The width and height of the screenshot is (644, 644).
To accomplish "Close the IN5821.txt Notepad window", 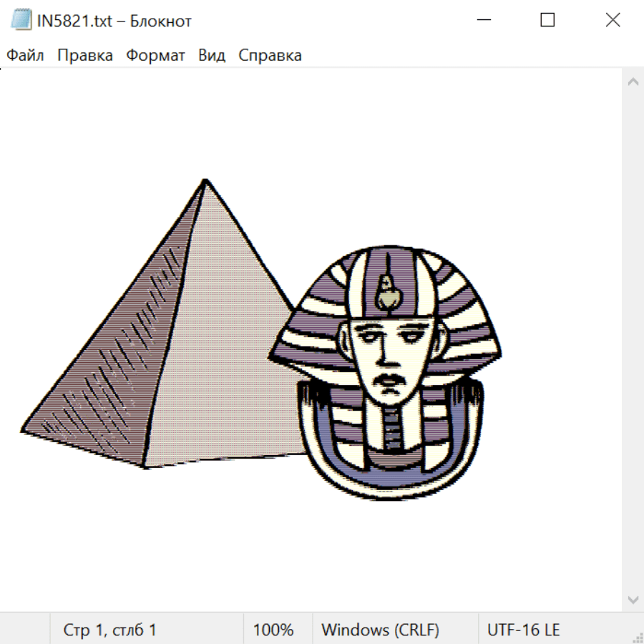I will [613, 20].
